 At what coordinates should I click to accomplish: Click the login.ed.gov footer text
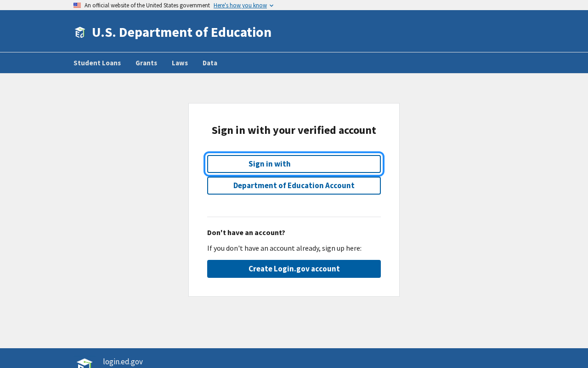click(x=123, y=362)
